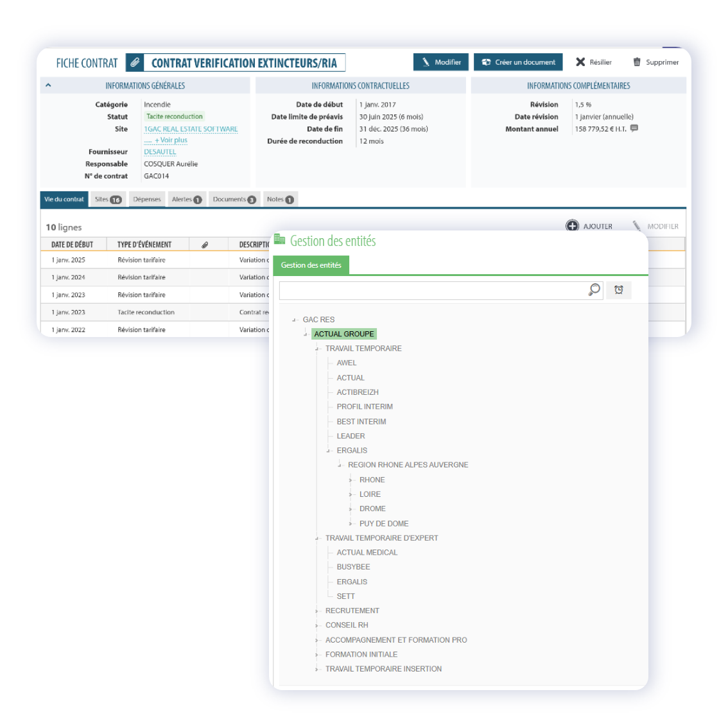Click the alarm clock icon next to search
The height and width of the screenshot is (728, 728).
point(619,290)
